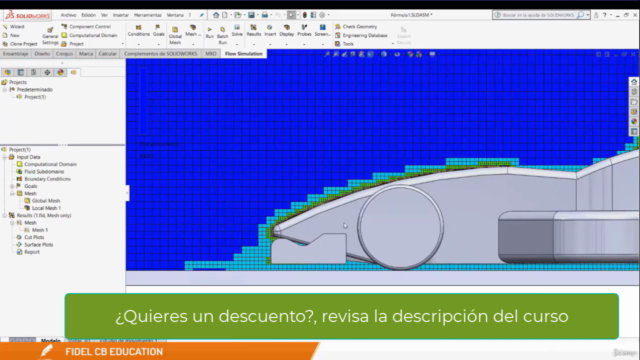Open the Engineering Database
The height and width of the screenshot is (360, 640).
[x=361, y=36]
